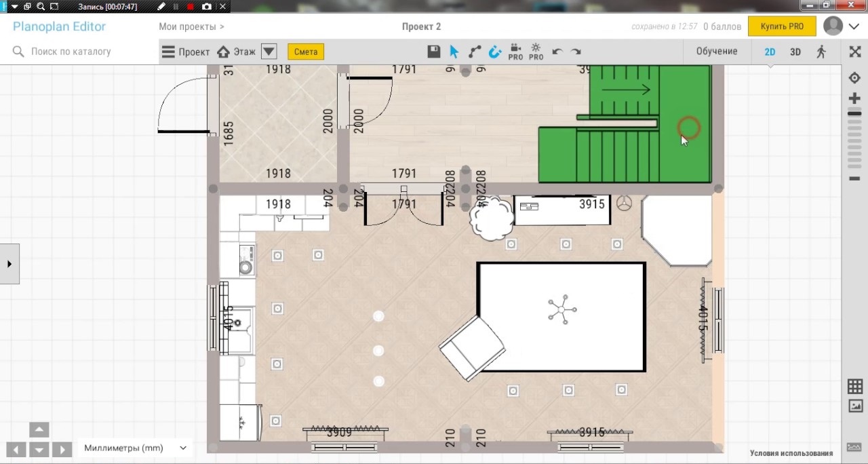Viewport: 868px width, 464px height.
Task: Expand the floor dropdown arrow
Action: tap(269, 52)
